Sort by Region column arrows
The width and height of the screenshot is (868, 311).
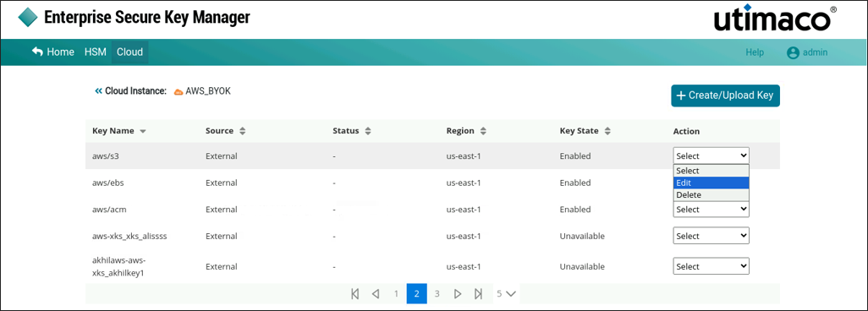[x=483, y=131]
